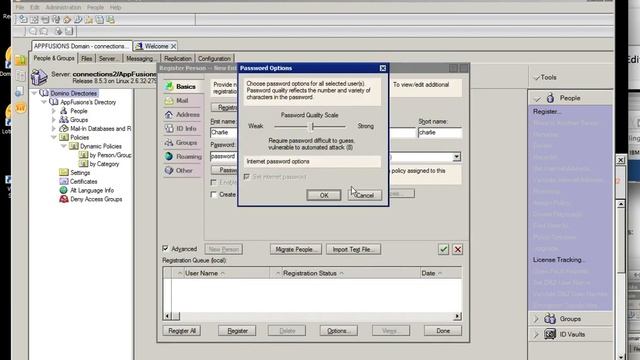The width and height of the screenshot is (640, 360).
Task: Close the Password Options dialog
Action: [382, 68]
